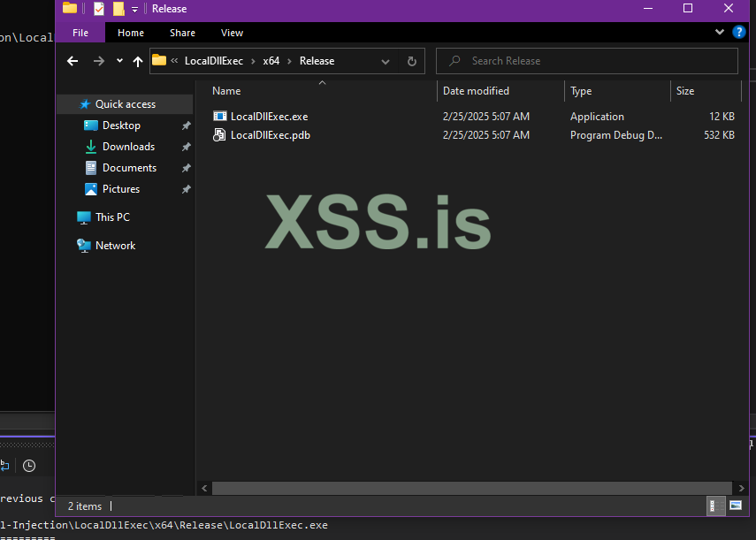This screenshot has width=756, height=540.
Task: Click the folder icon in title bar
Action: point(70,8)
